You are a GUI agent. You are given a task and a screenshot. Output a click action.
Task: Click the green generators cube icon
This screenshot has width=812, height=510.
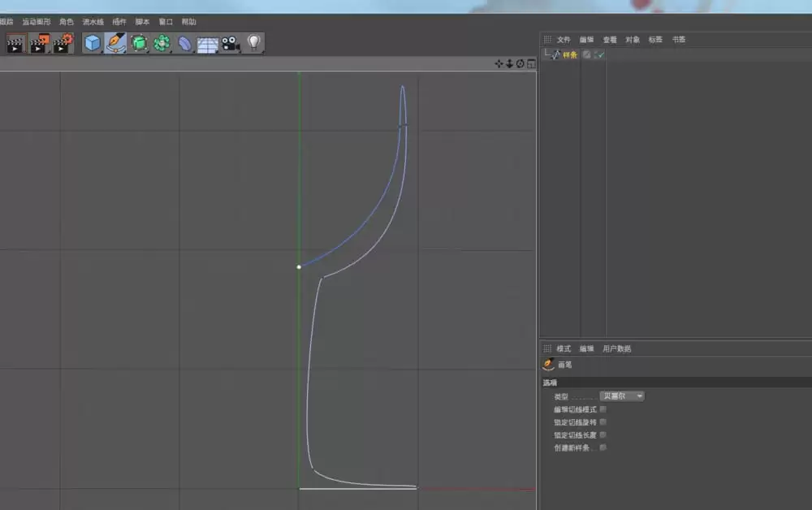pos(140,44)
